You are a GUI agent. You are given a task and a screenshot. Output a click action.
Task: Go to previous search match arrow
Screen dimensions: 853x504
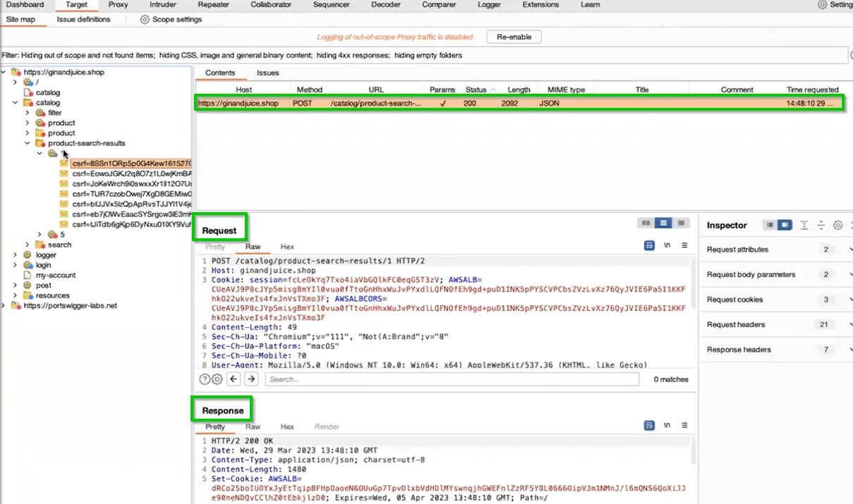pos(234,379)
